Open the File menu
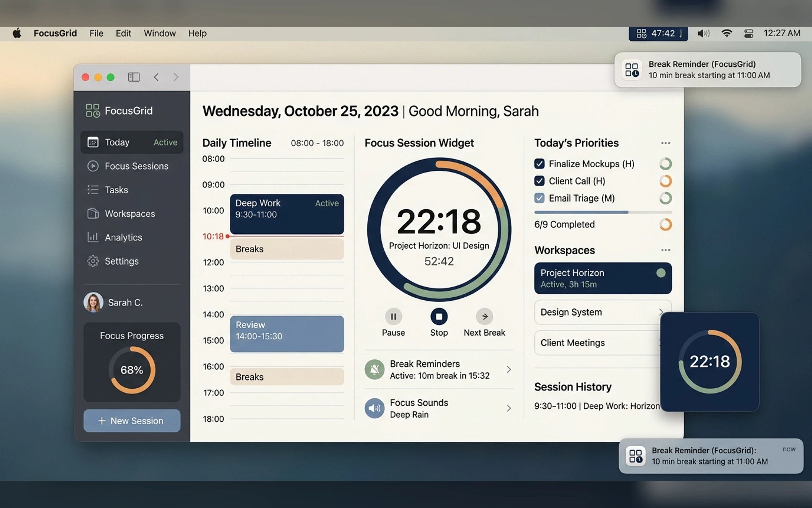The height and width of the screenshot is (508, 812). pos(96,34)
